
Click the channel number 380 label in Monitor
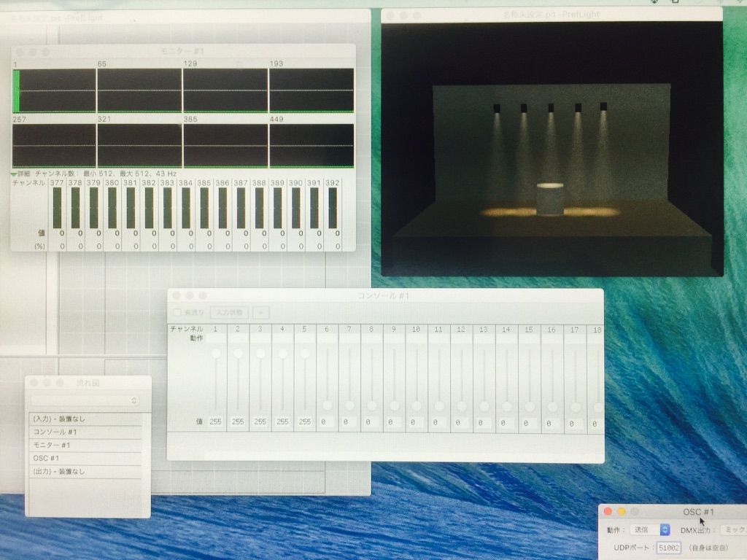(112, 183)
